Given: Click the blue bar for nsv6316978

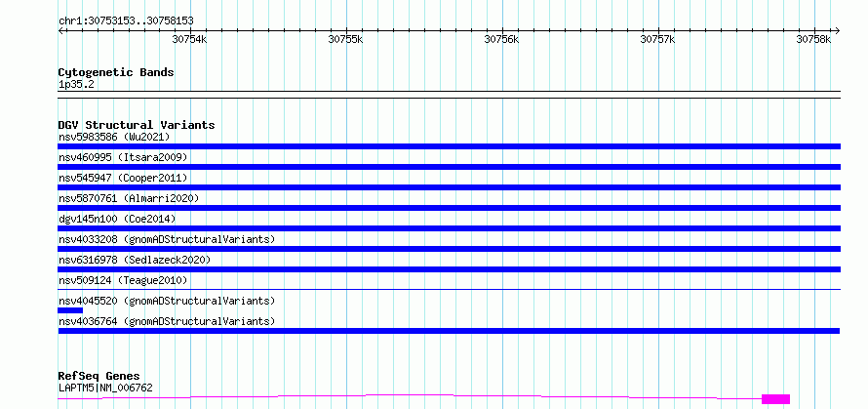Looking at the screenshot, I should pyautogui.click(x=449, y=269).
